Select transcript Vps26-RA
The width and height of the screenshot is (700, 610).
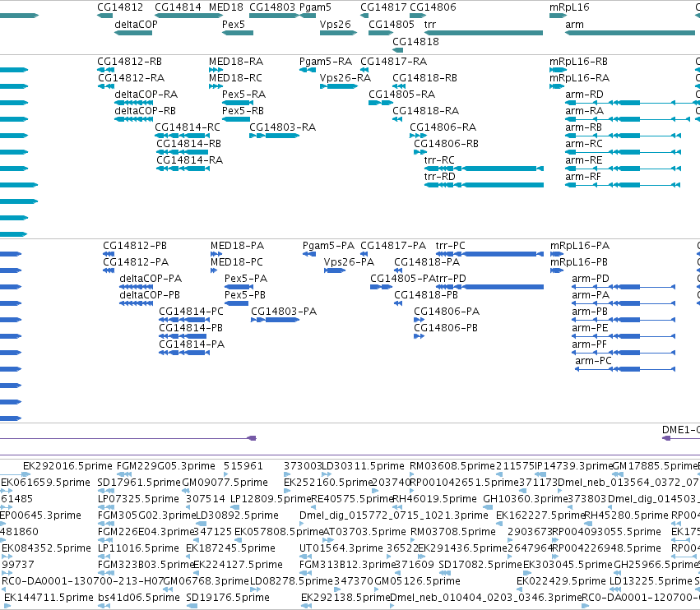(339, 86)
